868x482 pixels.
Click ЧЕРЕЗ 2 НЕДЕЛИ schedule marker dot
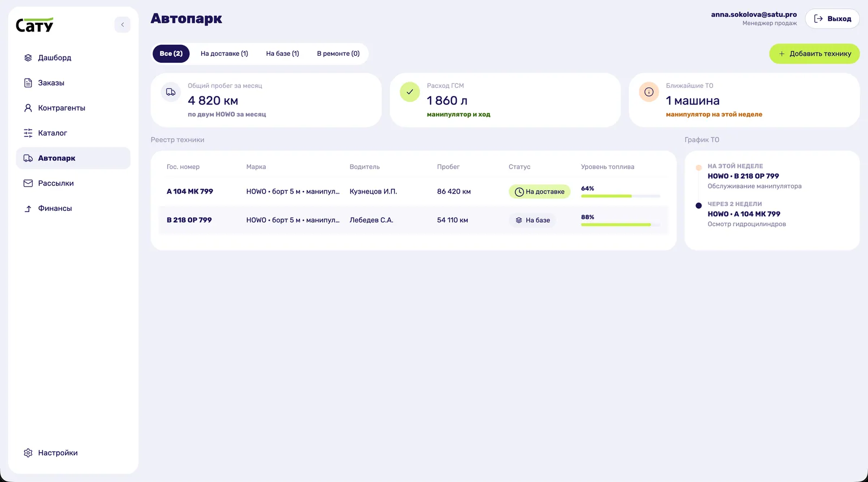tap(699, 205)
